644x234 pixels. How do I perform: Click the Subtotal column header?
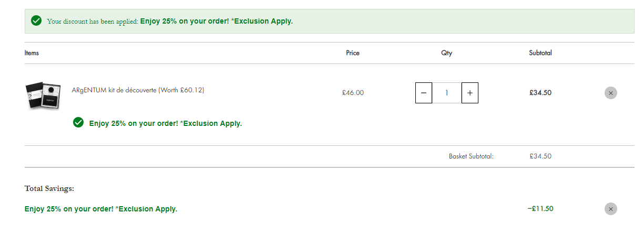(540, 53)
